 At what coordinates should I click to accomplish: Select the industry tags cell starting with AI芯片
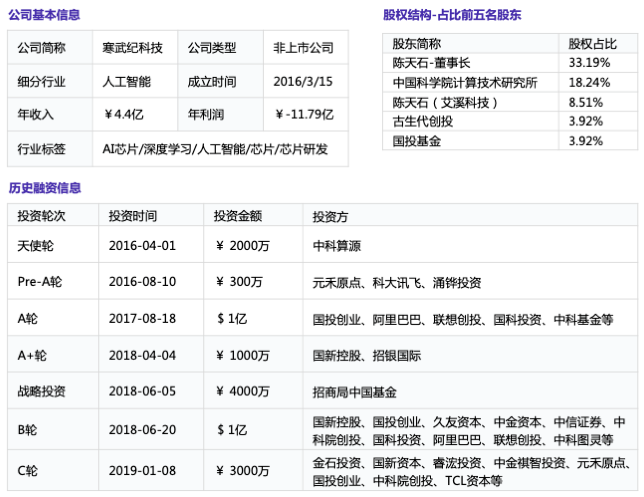pyautogui.click(x=214, y=148)
